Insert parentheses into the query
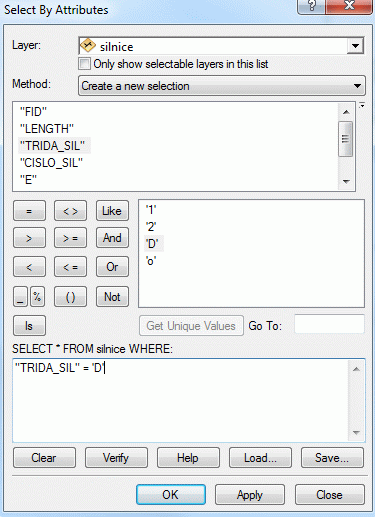Screen dimensions: 375x517 pos(70,296)
